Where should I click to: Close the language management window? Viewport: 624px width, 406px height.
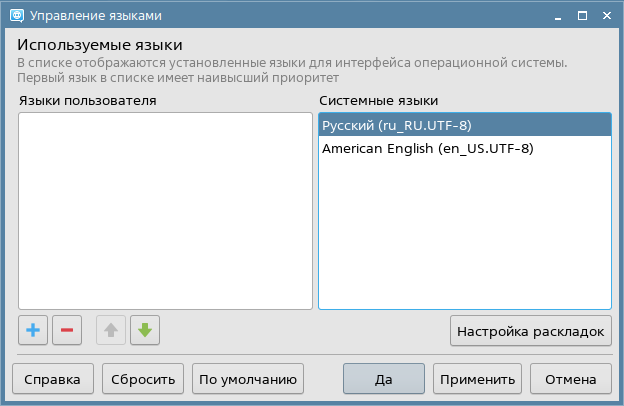(x=607, y=15)
